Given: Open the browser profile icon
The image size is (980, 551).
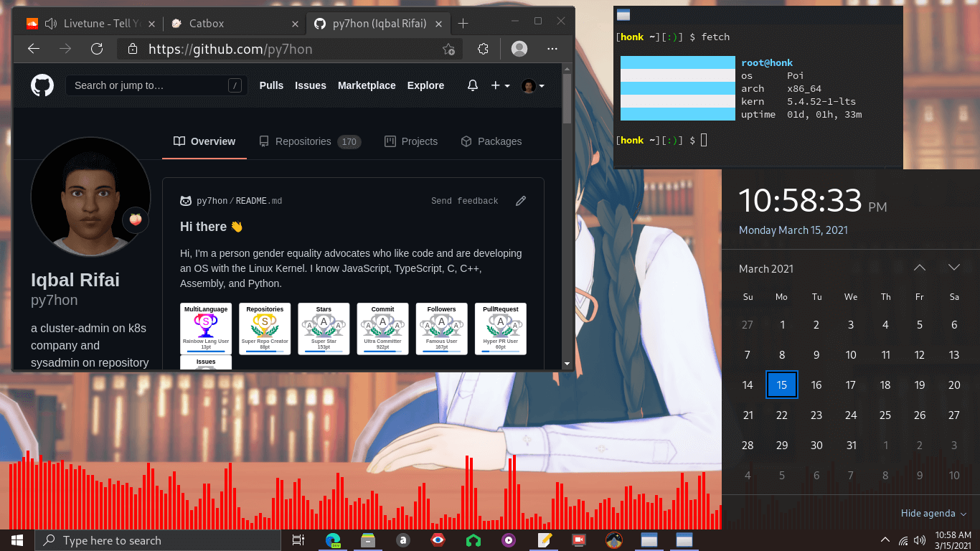Looking at the screenshot, I should (x=519, y=49).
